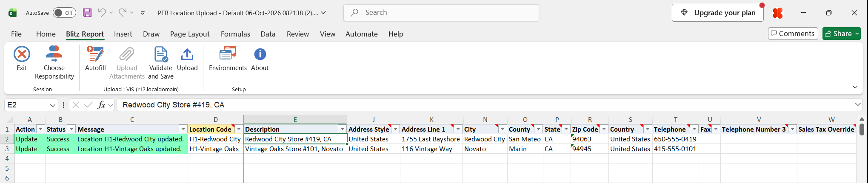Open the Zip Code filter dropdown
The height and width of the screenshot is (183, 868).
tap(604, 129)
